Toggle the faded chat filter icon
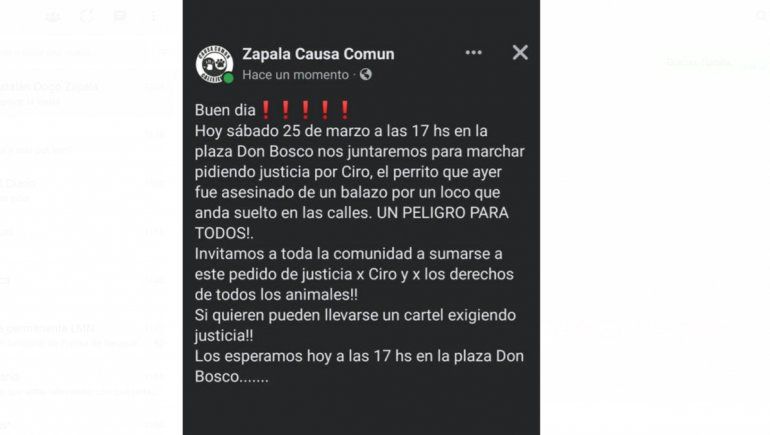The width and height of the screenshot is (770, 435). coord(165,52)
